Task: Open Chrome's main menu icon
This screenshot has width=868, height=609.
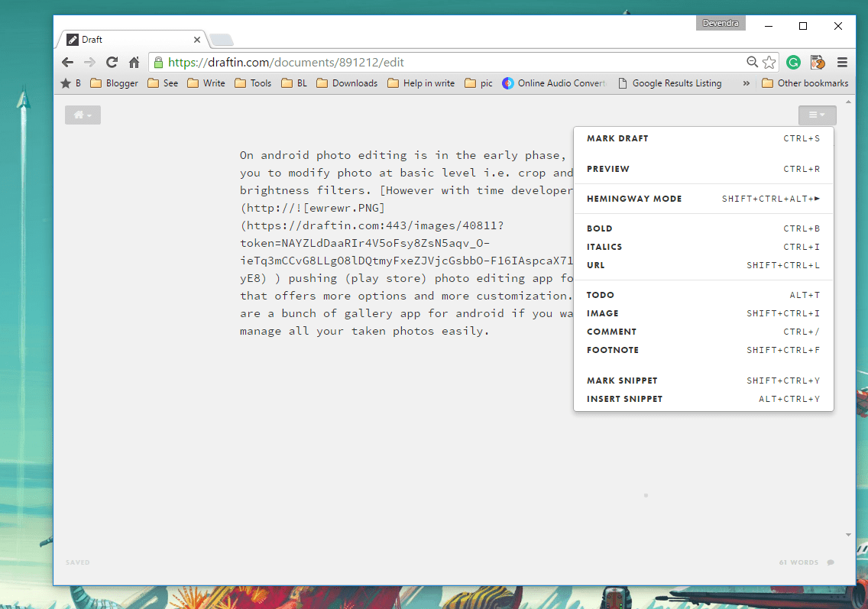Action: tap(842, 63)
